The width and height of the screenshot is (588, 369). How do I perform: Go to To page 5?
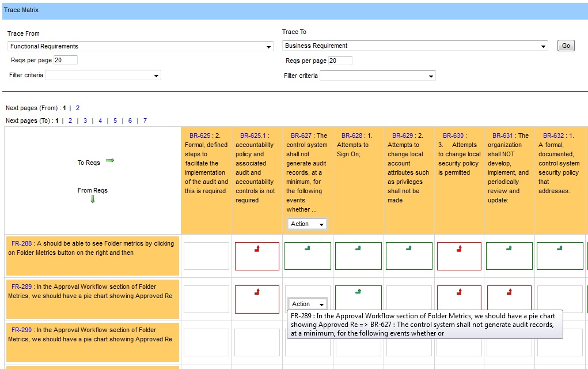[115, 121]
